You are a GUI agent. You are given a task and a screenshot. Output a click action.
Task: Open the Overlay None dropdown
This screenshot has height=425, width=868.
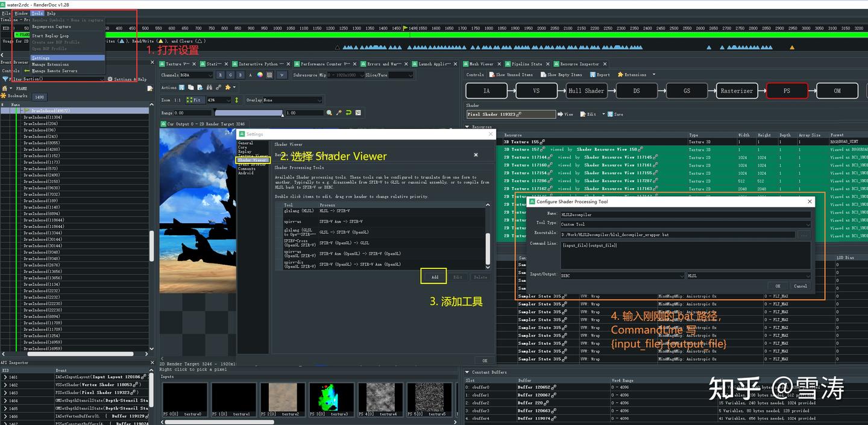point(293,100)
